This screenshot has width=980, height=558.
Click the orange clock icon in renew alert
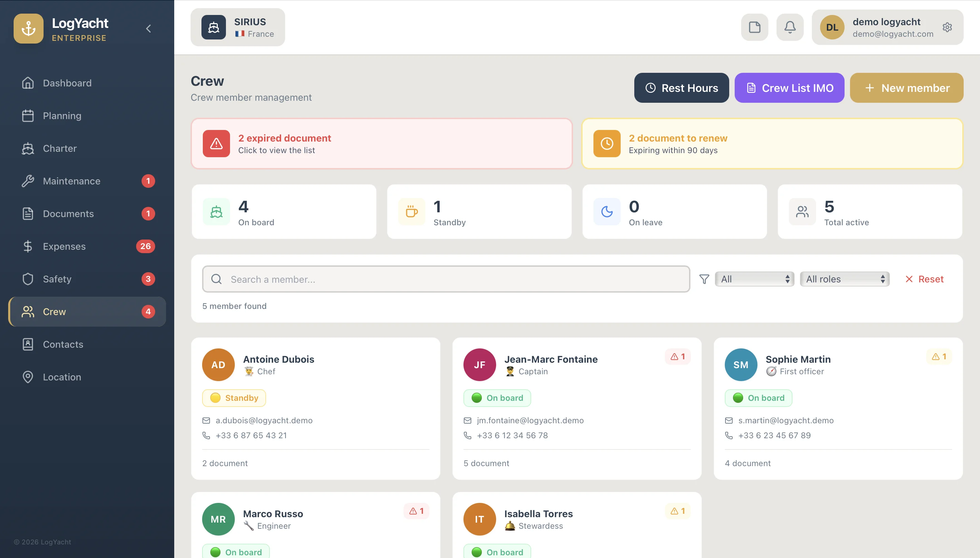[607, 144]
